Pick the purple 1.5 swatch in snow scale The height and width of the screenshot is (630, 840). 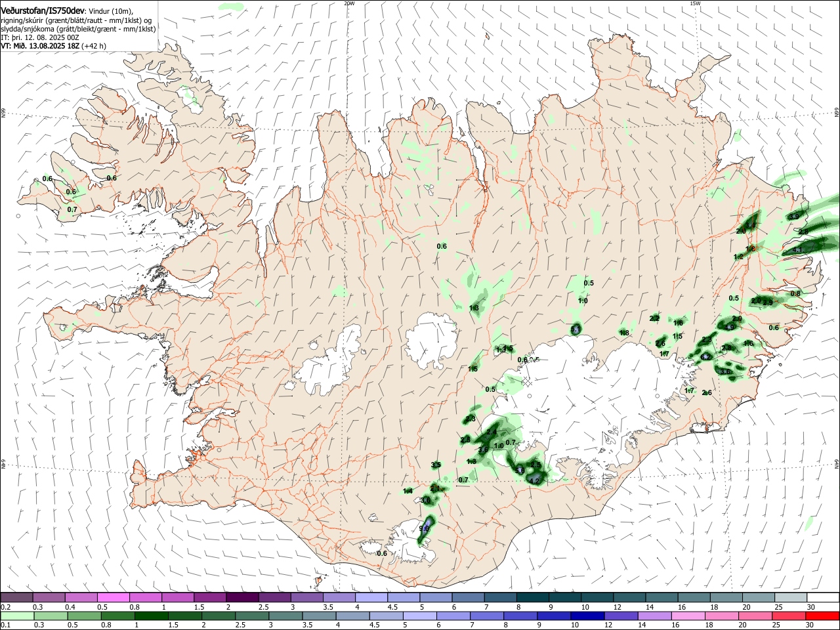[x=210, y=597]
